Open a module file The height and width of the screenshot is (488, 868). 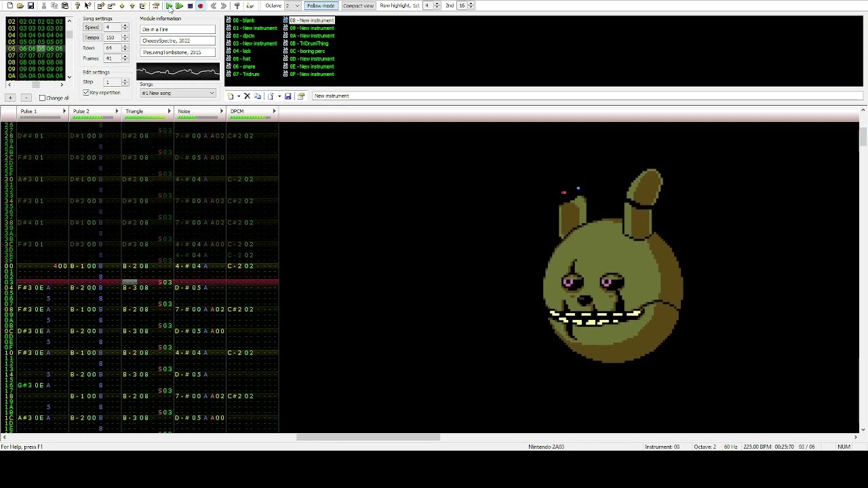pos(20,5)
